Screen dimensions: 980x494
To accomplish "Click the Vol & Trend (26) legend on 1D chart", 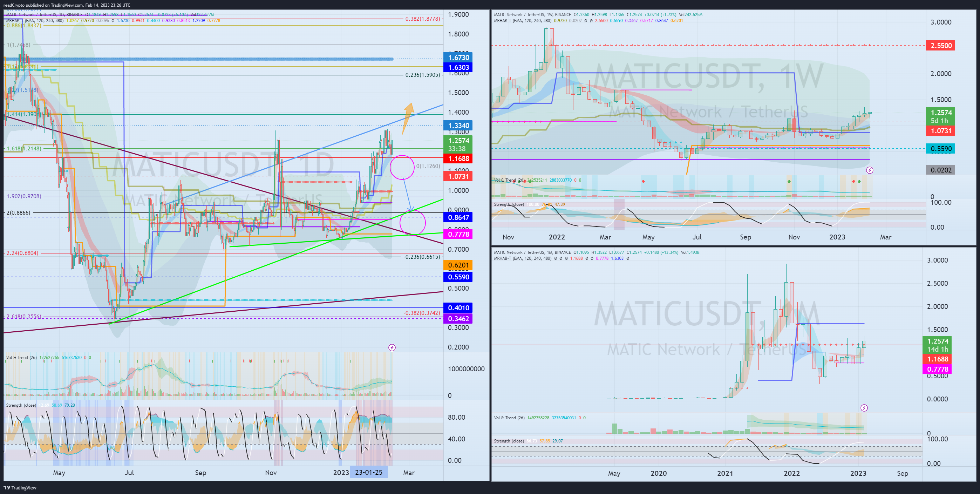I will [21, 357].
